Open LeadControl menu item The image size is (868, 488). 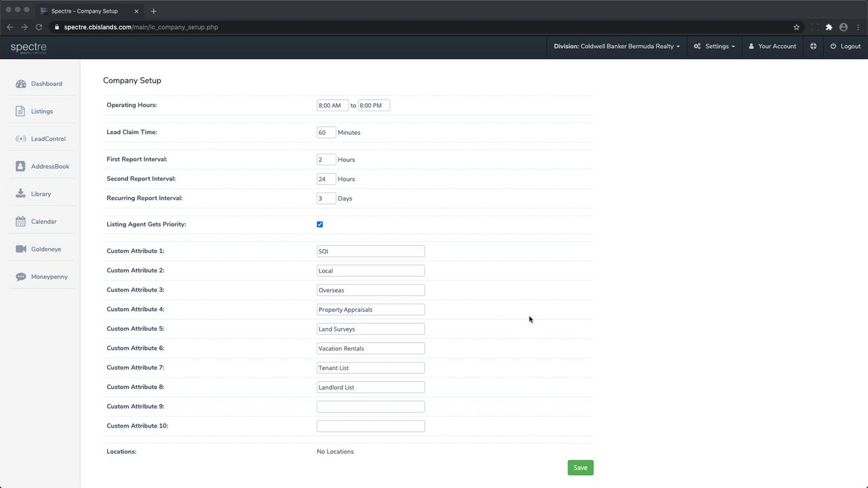(x=48, y=139)
